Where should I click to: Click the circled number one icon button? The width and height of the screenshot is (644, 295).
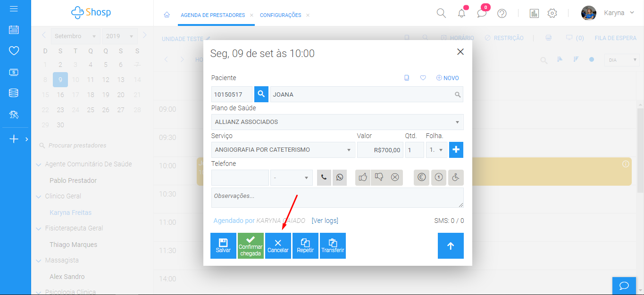tap(439, 178)
